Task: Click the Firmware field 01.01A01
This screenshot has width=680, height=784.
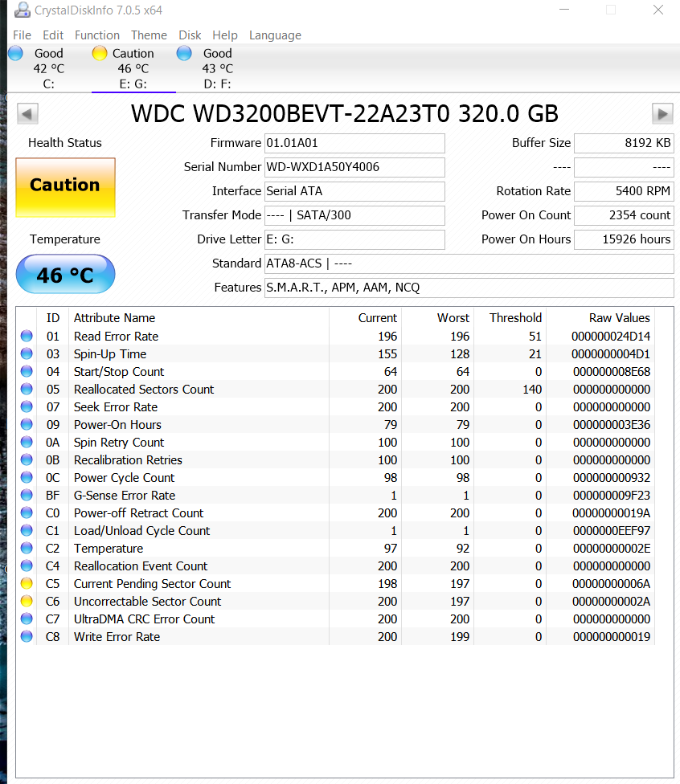Action: 354,143
